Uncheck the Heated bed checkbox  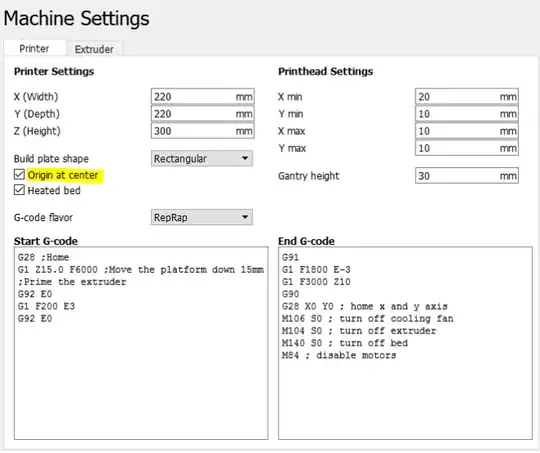coord(19,190)
